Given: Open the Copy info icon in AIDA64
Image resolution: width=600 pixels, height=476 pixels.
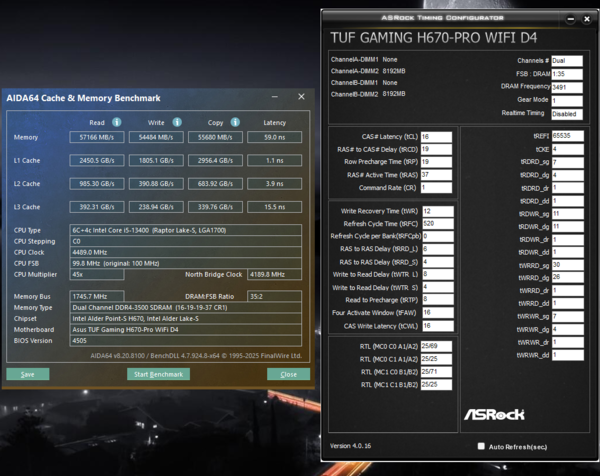Looking at the screenshot, I should [235, 122].
